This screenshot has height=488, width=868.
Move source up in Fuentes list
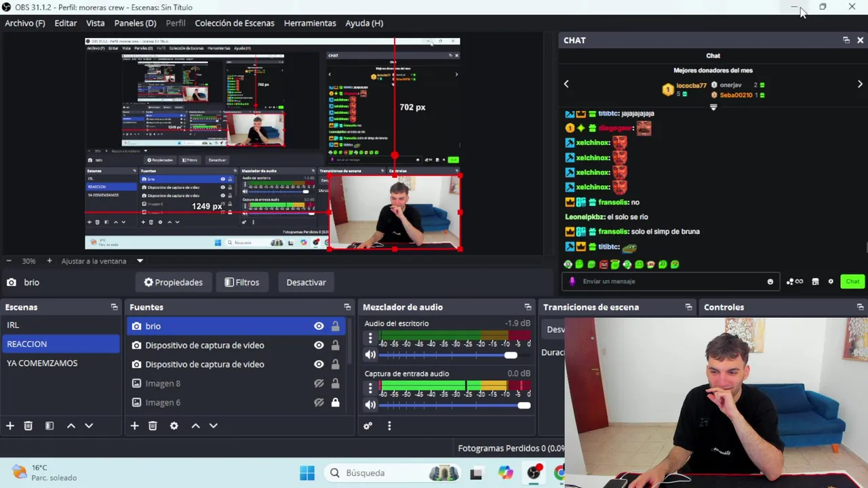[x=195, y=426]
